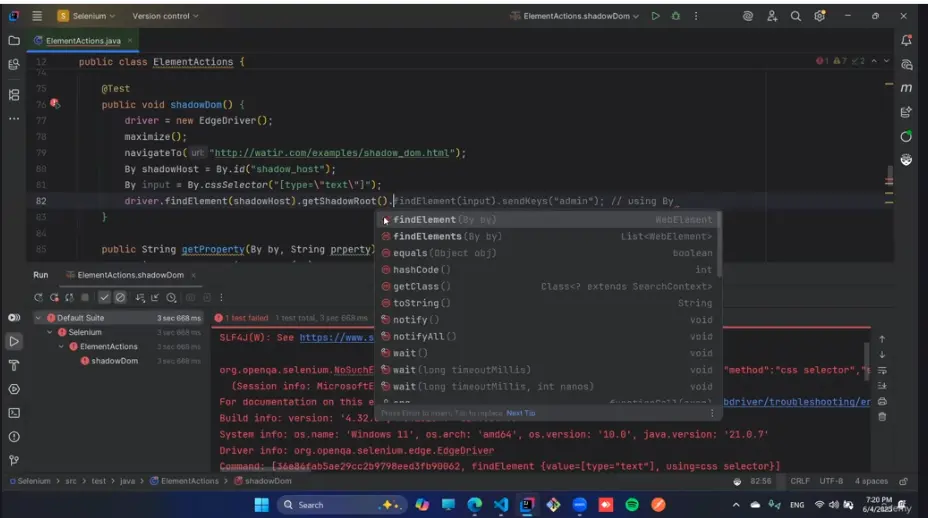Open the Build hammer tool window
The width and height of the screenshot is (928, 518).
[x=14, y=365]
